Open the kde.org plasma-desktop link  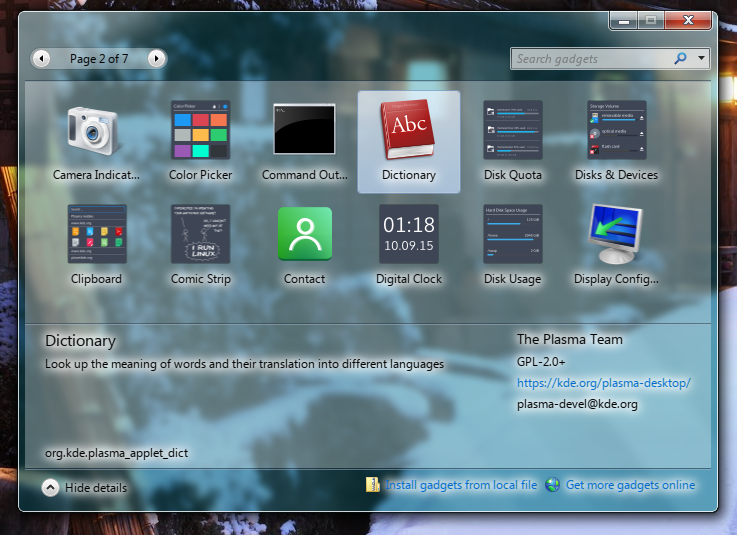(604, 383)
